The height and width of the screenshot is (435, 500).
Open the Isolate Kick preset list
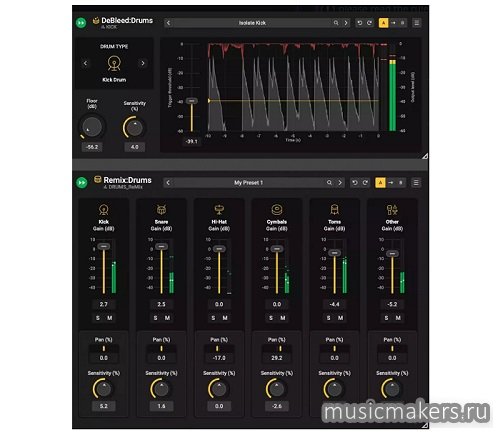tap(252, 23)
